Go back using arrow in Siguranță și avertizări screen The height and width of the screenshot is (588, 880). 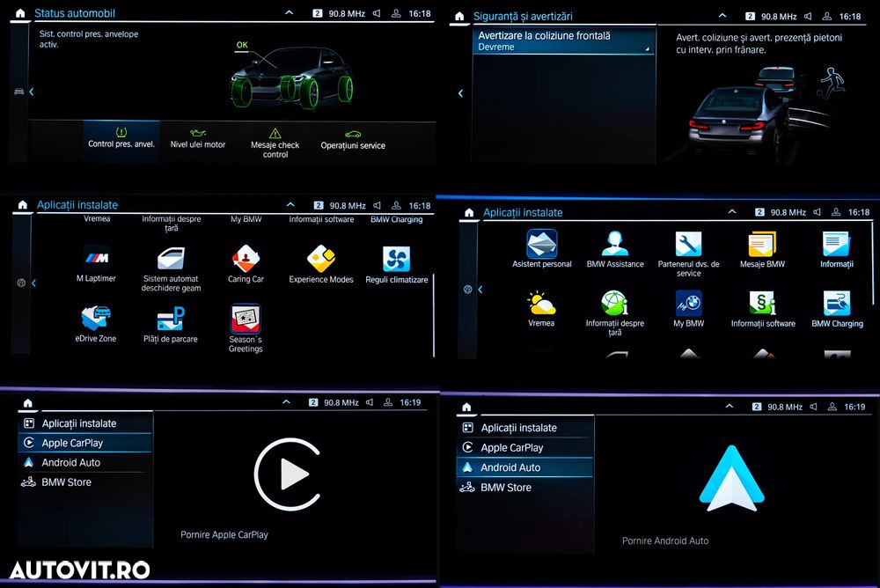pos(460,93)
